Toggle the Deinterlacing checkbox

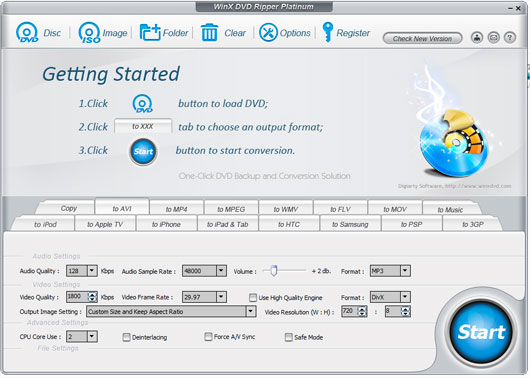click(x=126, y=337)
